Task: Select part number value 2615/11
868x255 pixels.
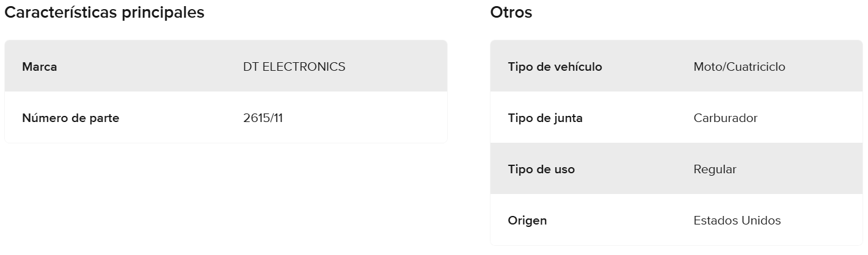Action: 263,118
